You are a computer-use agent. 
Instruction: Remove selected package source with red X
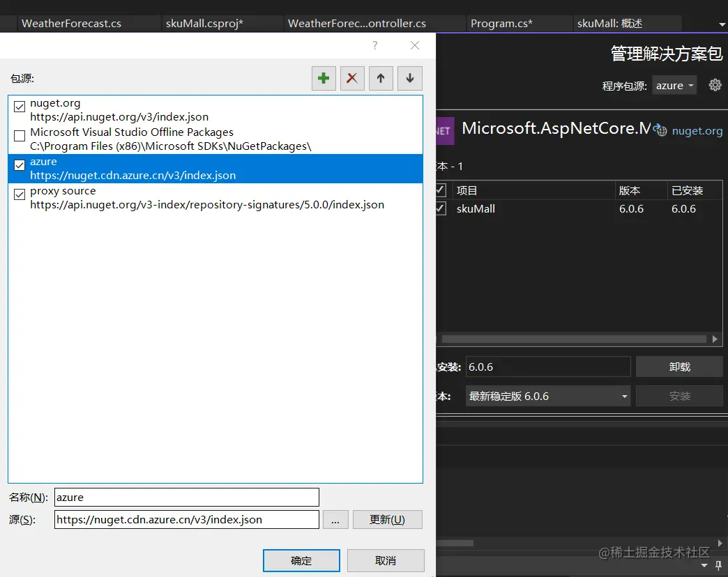click(352, 78)
